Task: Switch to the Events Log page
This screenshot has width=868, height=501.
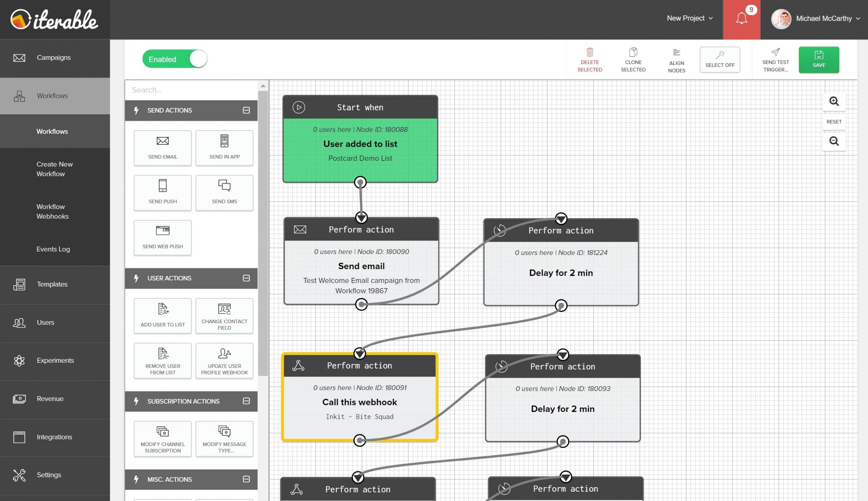Action: [53, 249]
